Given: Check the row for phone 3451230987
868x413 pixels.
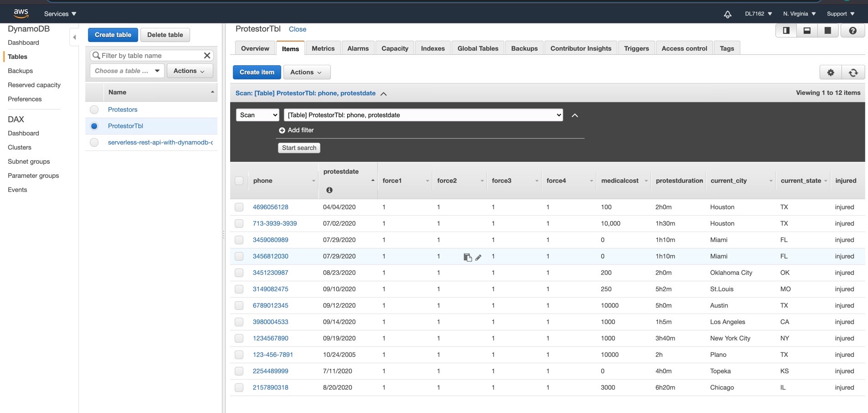Looking at the screenshot, I should pyautogui.click(x=239, y=273).
